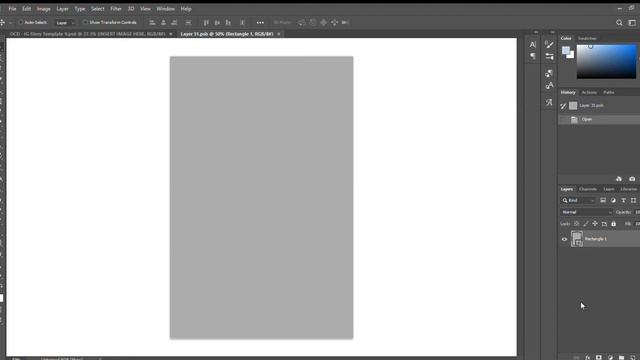Toggle lock transparent pixels
Viewport: 640px width, 360px height.
click(576, 224)
